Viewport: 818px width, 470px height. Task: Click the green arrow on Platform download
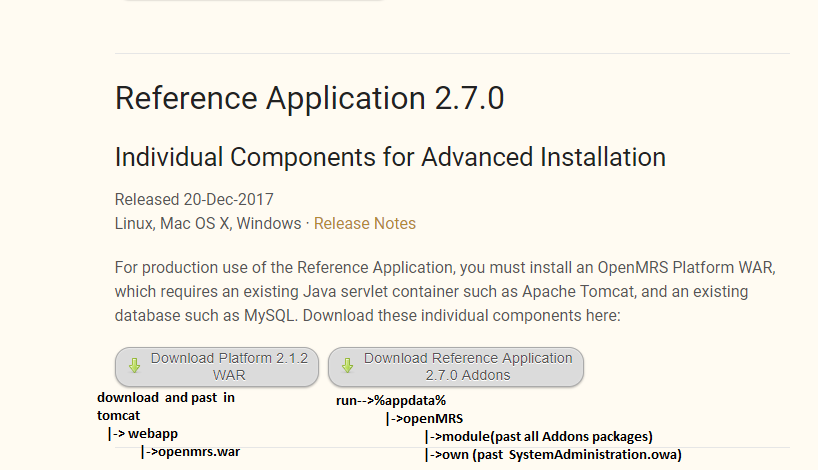coord(135,365)
